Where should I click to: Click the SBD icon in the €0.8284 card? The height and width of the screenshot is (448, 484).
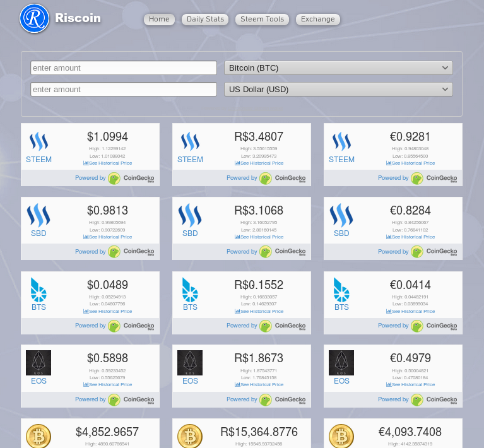pos(341,215)
